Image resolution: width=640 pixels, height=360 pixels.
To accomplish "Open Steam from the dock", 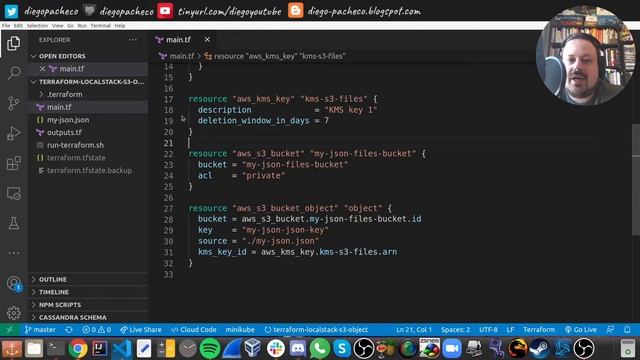I will coord(540,349).
